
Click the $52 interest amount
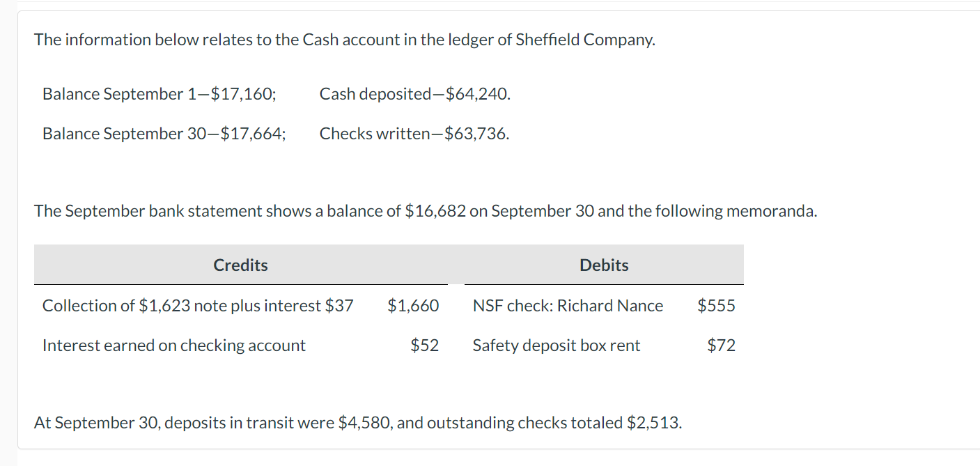point(424,345)
